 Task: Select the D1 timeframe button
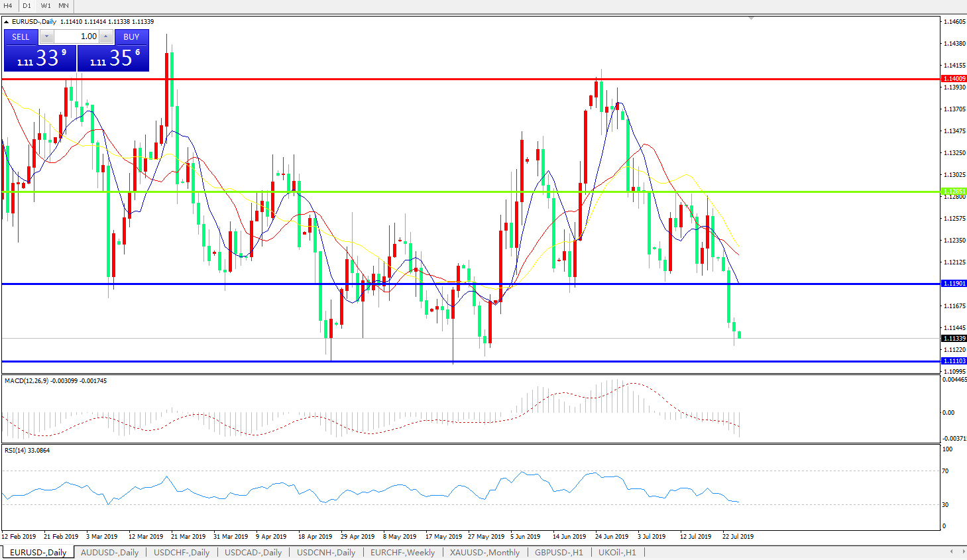point(27,6)
